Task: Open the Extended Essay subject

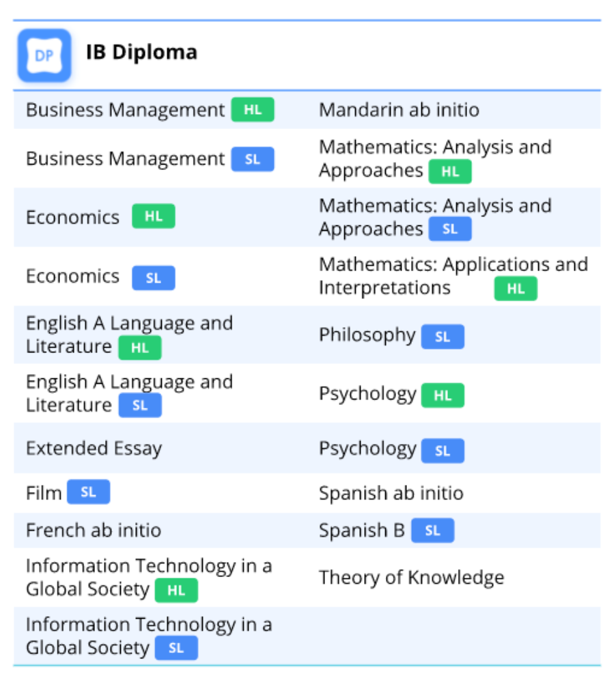Action: coord(94,449)
